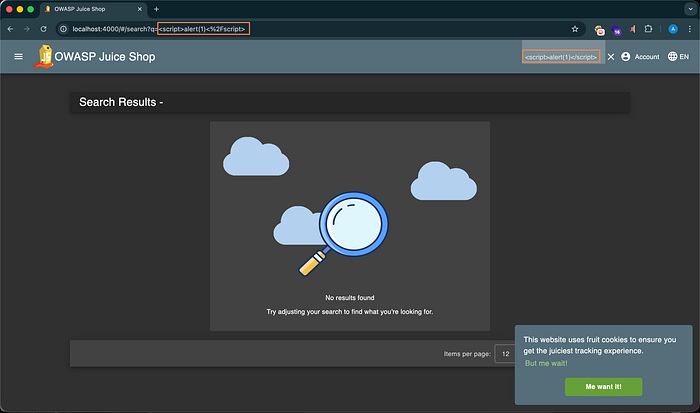Open the hamburger side menu
The height and width of the screenshot is (413, 700).
point(18,57)
